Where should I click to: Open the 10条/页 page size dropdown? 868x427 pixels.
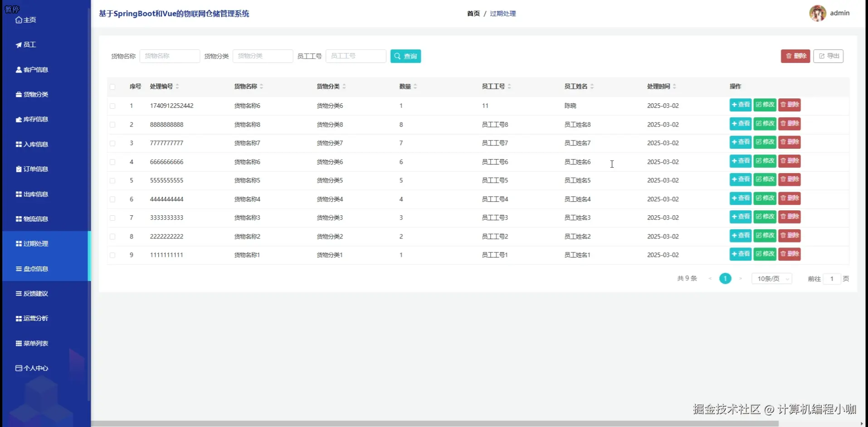(x=772, y=279)
